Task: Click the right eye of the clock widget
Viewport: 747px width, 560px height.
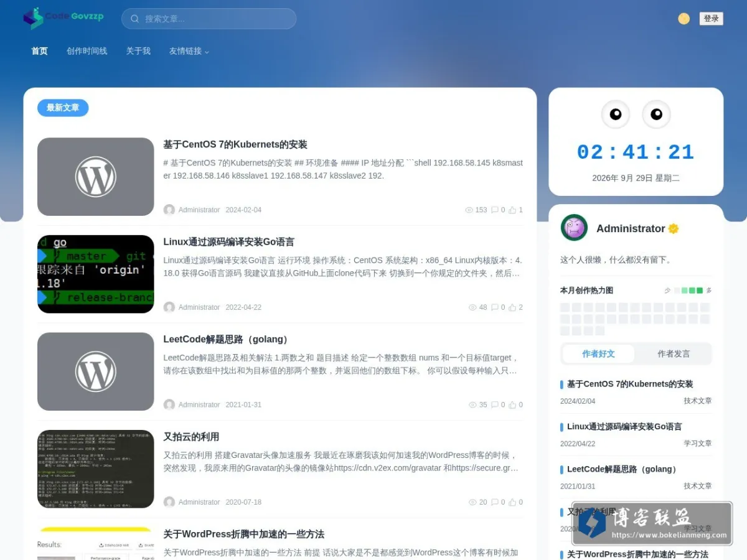Action: point(656,114)
